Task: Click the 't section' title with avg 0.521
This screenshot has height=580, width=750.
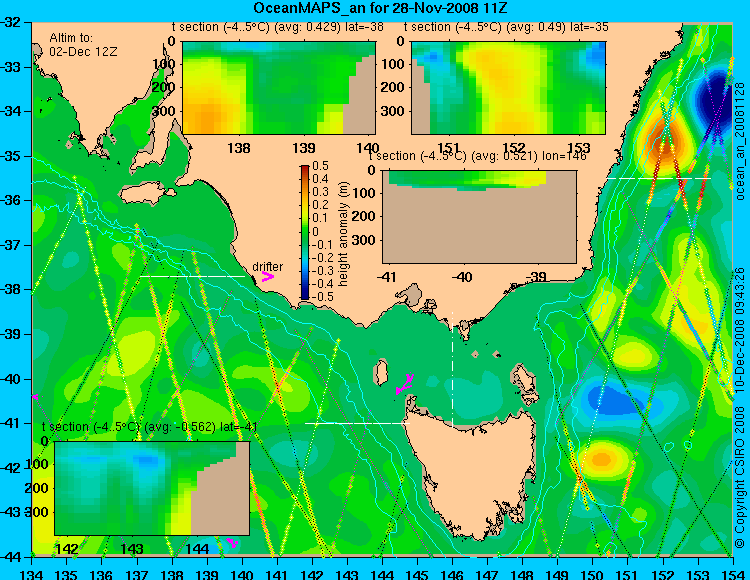Action: tap(477, 156)
